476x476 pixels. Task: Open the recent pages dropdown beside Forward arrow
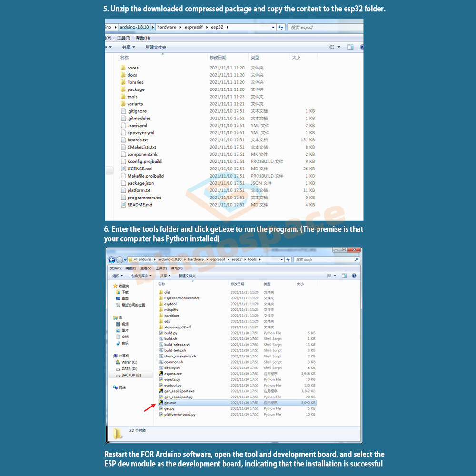tap(125, 260)
